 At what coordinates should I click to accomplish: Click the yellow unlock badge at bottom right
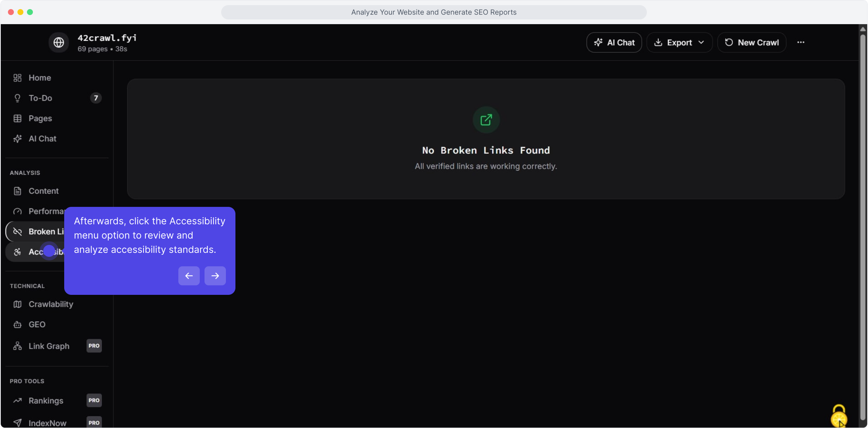pyautogui.click(x=839, y=417)
